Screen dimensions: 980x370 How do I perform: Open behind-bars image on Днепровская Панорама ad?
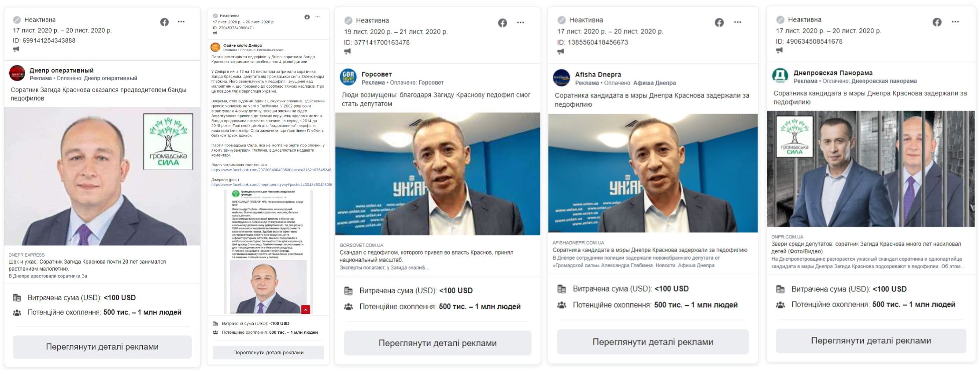[x=871, y=169]
